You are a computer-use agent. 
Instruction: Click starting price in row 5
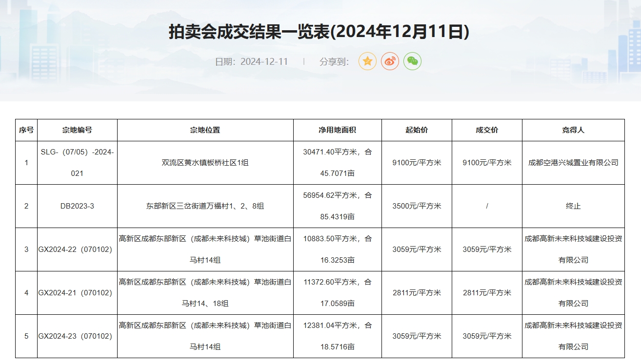[x=417, y=336]
